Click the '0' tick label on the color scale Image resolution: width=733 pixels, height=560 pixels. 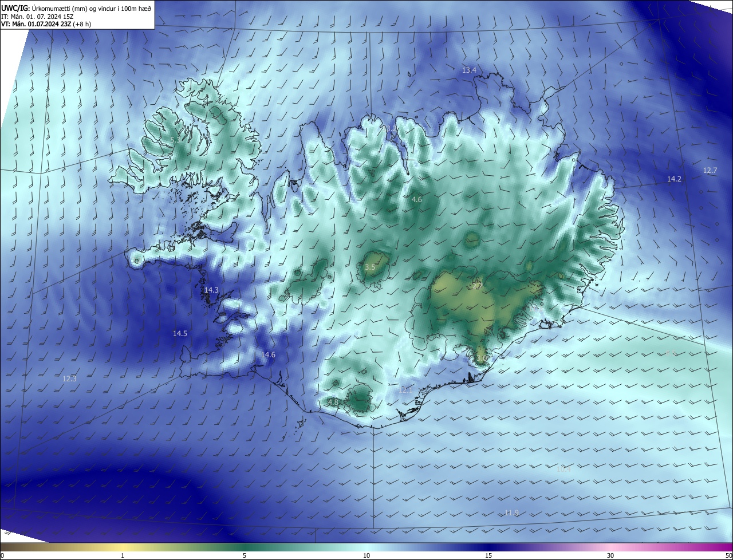2,555
